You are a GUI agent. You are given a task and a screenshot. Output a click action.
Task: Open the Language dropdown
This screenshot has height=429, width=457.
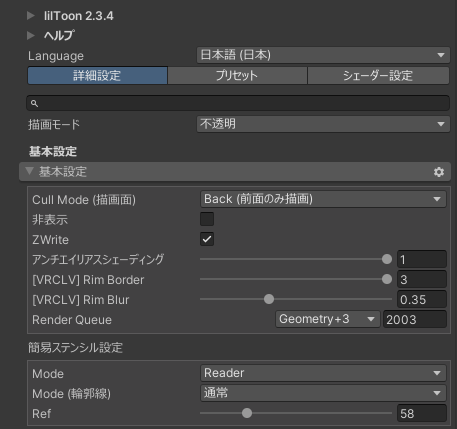point(323,55)
